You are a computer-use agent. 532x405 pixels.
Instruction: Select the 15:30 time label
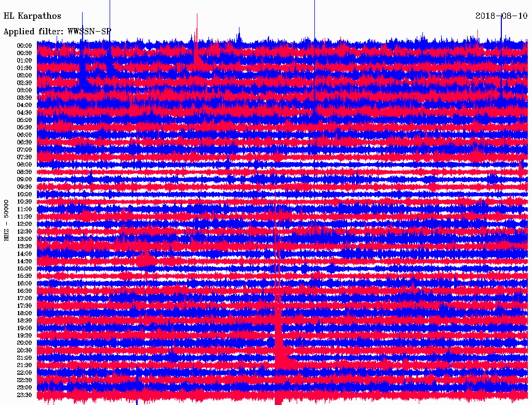pyautogui.click(x=24, y=276)
